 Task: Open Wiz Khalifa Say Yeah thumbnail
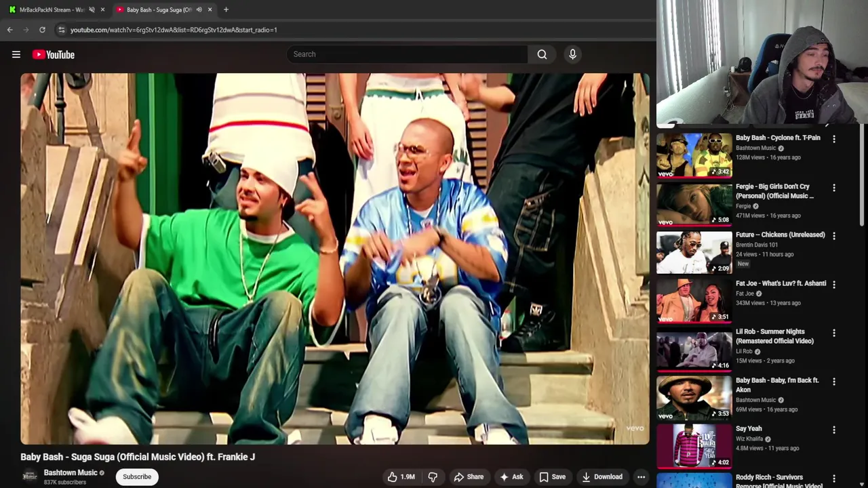pyautogui.click(x=694, y=447)
